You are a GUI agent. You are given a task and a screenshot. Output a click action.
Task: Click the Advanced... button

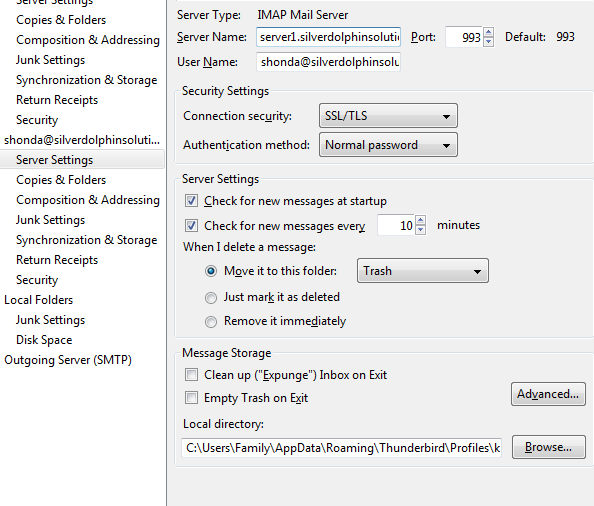click(x=548, y=394)
